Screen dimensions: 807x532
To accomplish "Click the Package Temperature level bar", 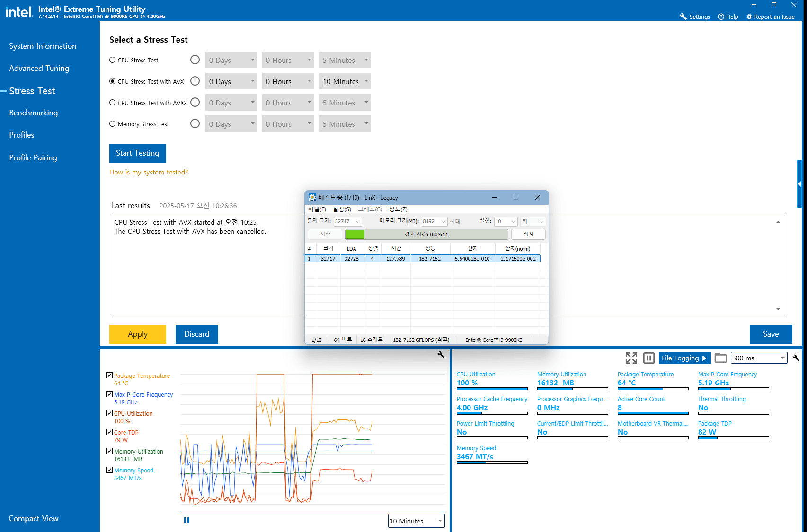I will click(653, 389).
